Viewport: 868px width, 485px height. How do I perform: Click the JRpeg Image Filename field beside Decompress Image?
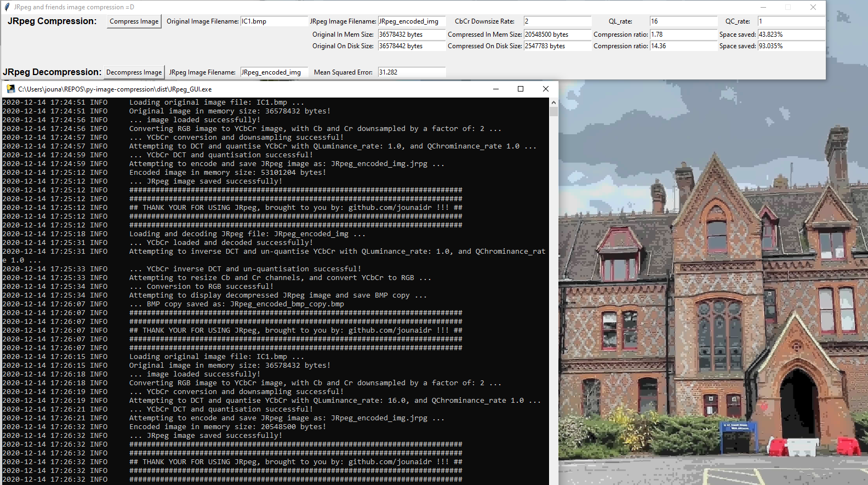coord(273,72)
